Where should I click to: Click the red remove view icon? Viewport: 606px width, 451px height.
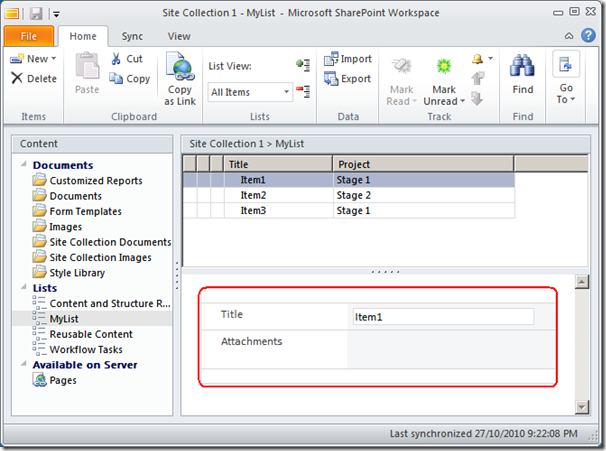(303, 92)
